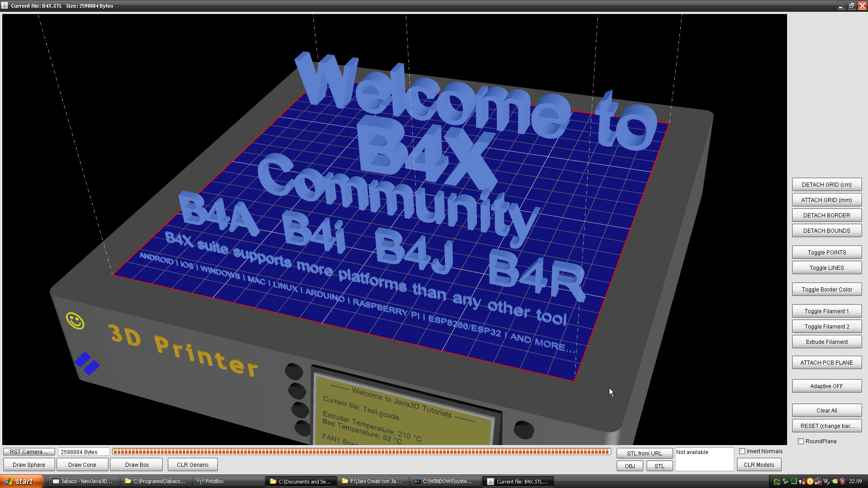This screenshot has height=488, width=868.
Task: Click the blue diamond logo on printer
Action: pyautogui.click(x=87, y=363)
